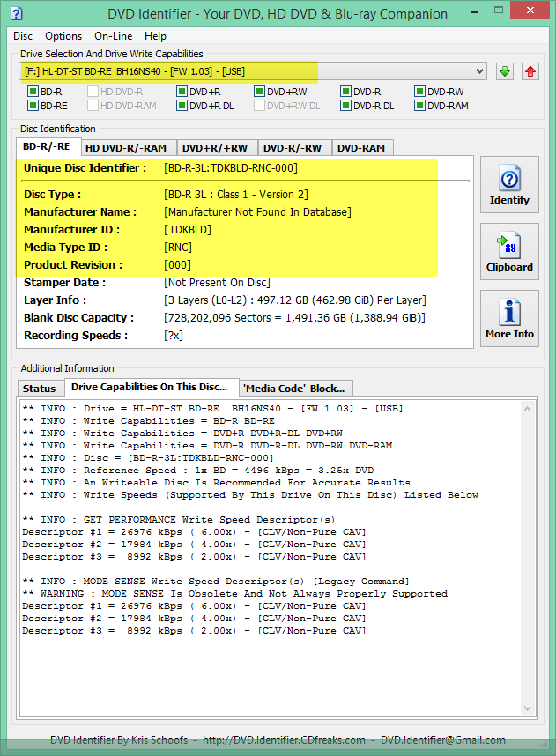Expand the drive selection dropdown

click(479, 71)
